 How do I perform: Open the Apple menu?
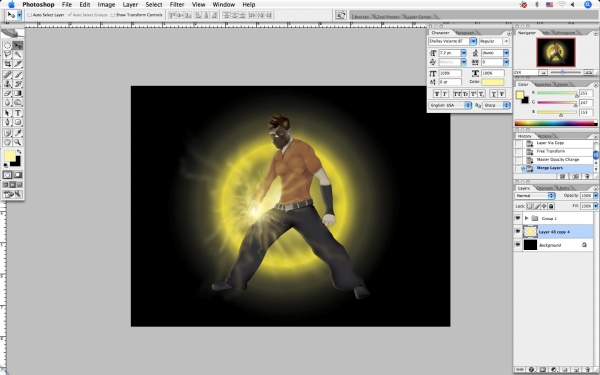point(11,5)
